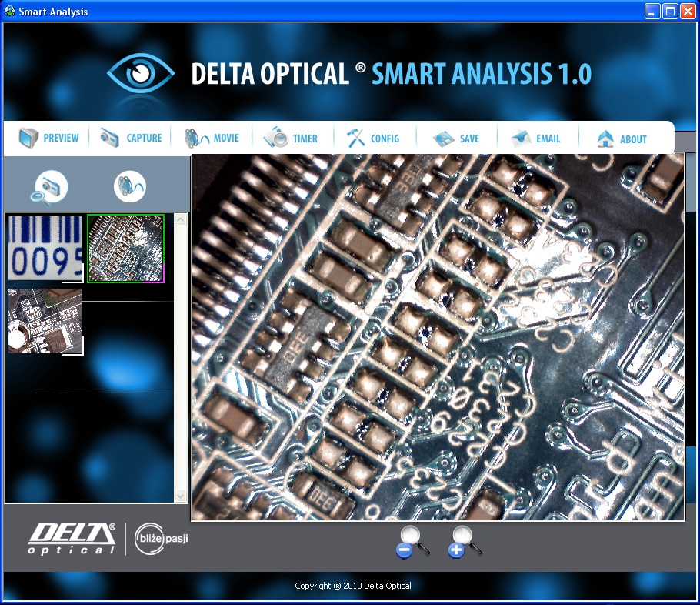
Task: Click the Save icon in toolbar
Action: (445, 139)
